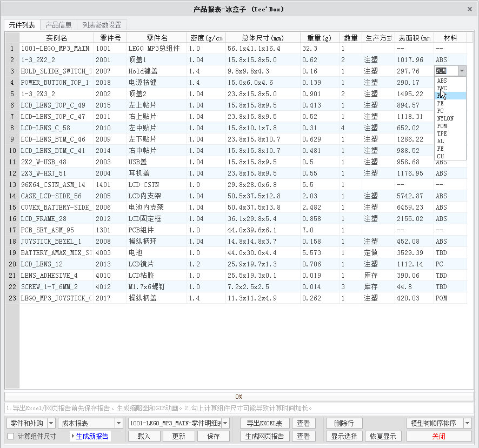479x448 pixels.
Task: Choose NYLON in the material dropdown list
Action: pyautogui.click(x=450, y=118)
